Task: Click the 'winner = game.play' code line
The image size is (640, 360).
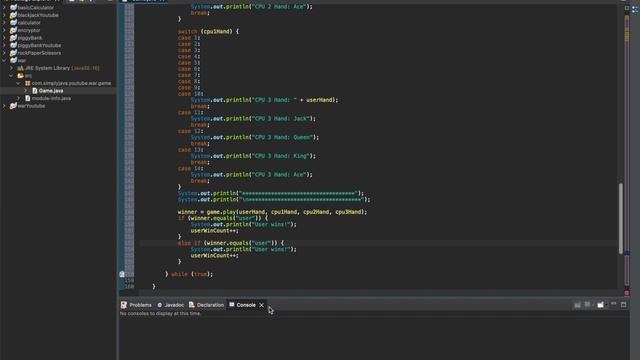Action: click(272, 212)
